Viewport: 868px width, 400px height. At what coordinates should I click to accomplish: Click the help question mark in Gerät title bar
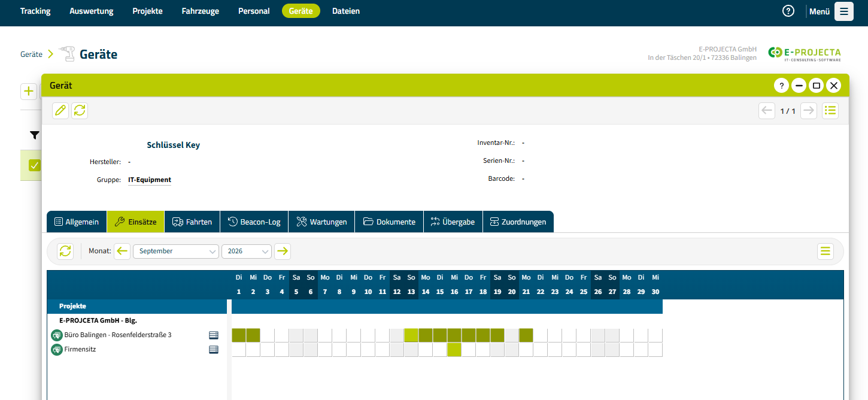pos(781,86)
